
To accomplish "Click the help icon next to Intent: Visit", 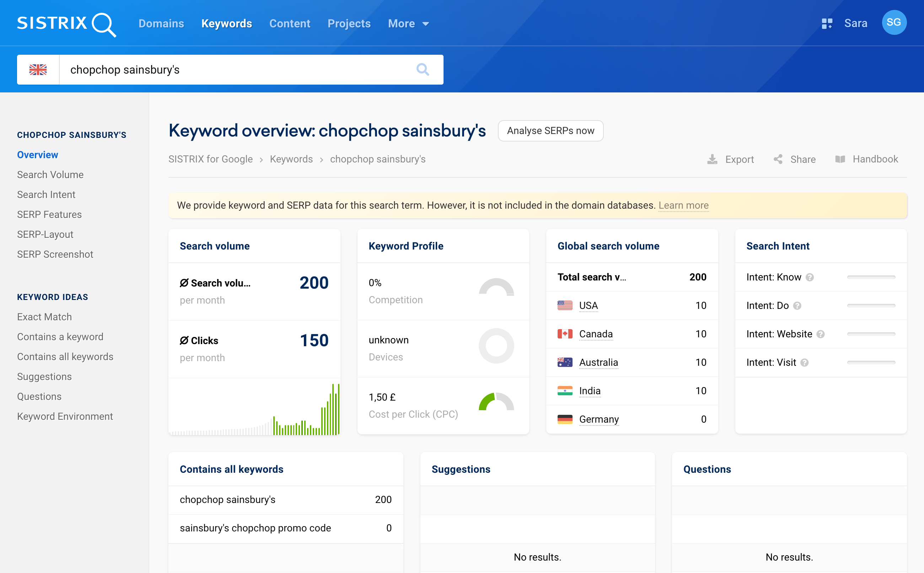I will tap(805, 363).
